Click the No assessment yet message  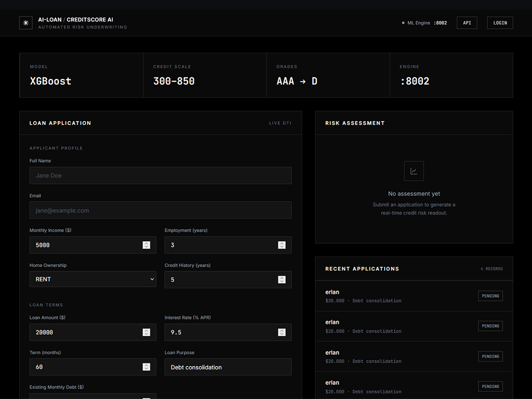[414, 194]
